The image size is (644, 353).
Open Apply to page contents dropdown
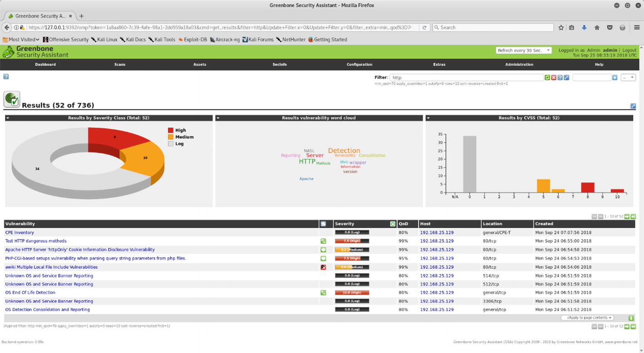[x=587, y=318]
